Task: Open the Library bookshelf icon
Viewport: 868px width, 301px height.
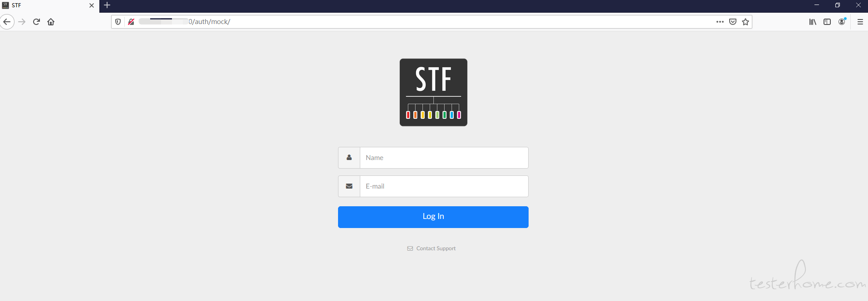Action: (x=813, y=22)
